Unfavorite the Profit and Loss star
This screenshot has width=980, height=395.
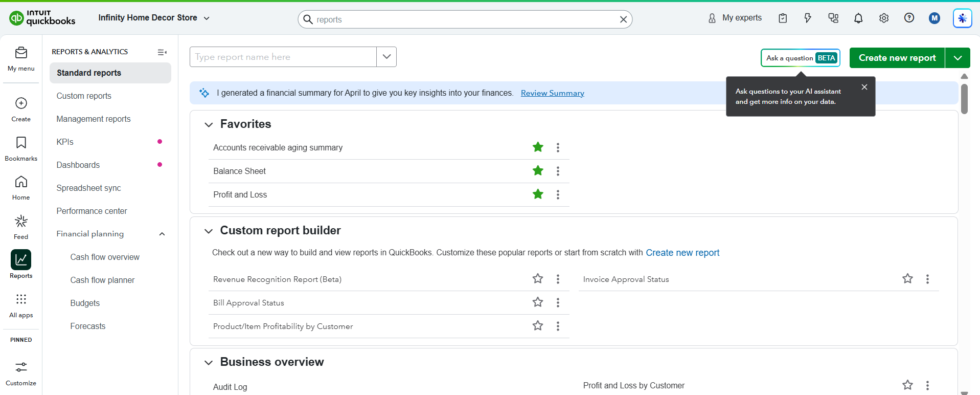point(538,194)
